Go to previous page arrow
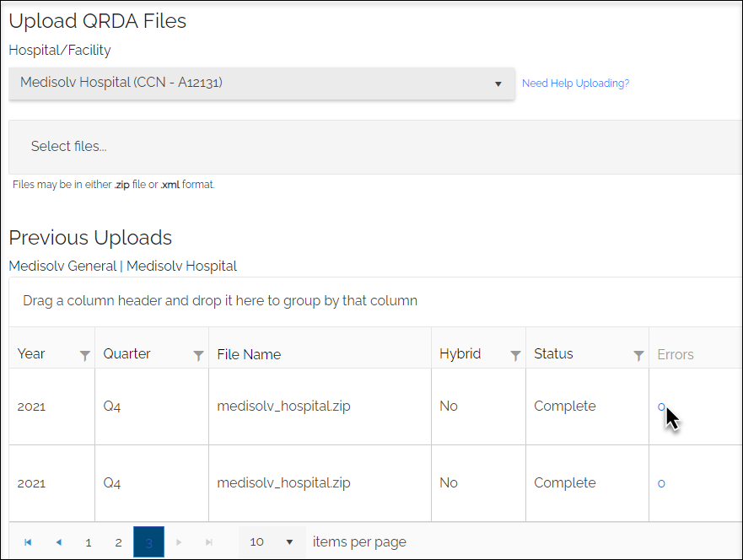Viewport: 743px width, 560px height. pos(58,542)
